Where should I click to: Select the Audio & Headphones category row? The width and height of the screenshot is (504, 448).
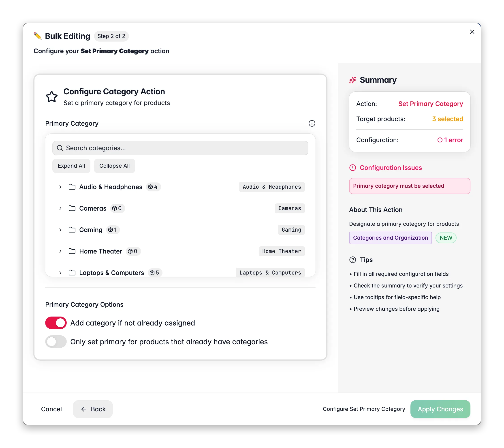pyautogui.click(x=180, y=187)
